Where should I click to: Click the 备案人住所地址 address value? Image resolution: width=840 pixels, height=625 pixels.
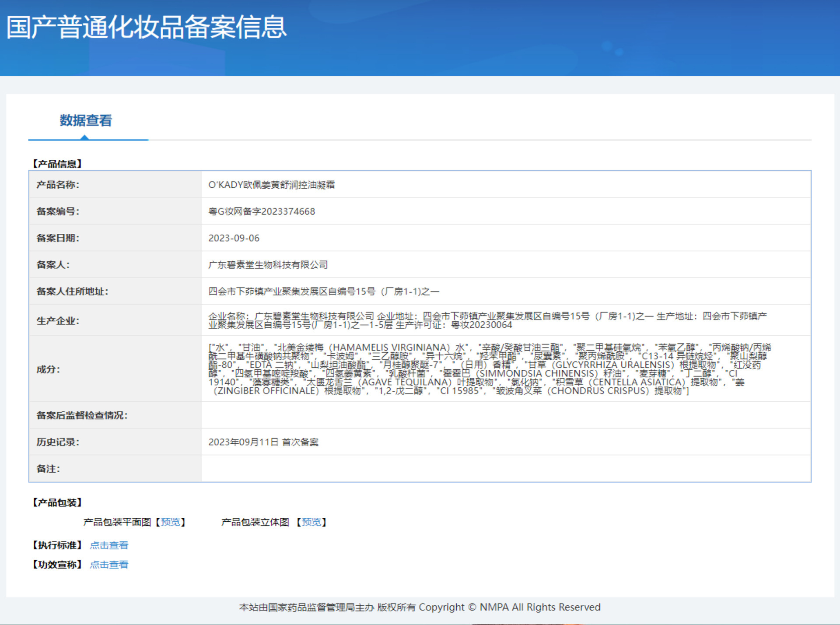pos(323,291)
